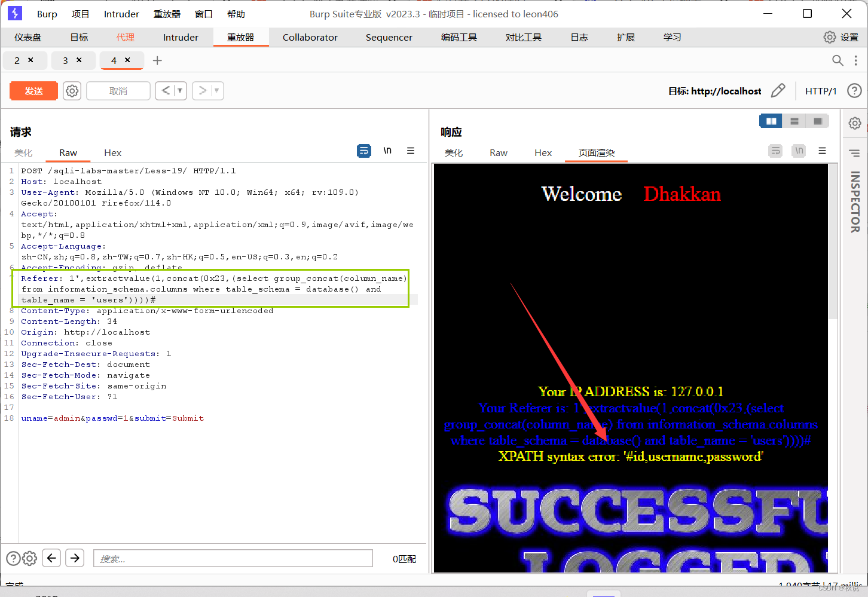Viewport: 868px width, 597px height.
Task: Select request 美化 view tab
Action: (23, 153)
